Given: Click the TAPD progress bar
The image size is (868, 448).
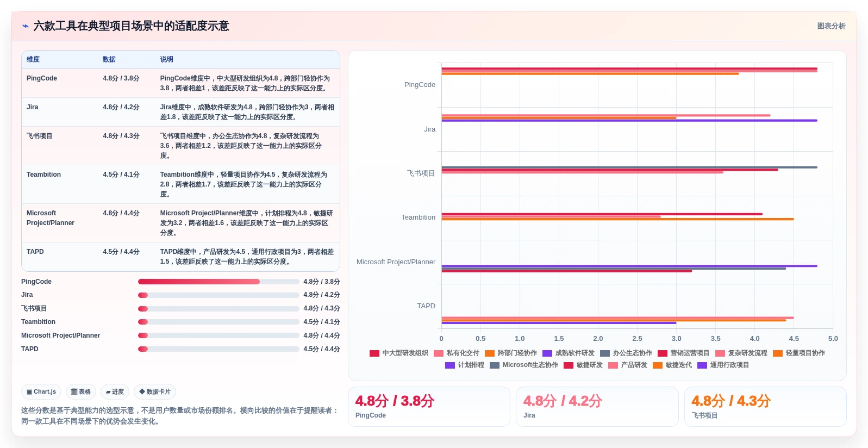Looking at the screenshot, I should (218, 349).
